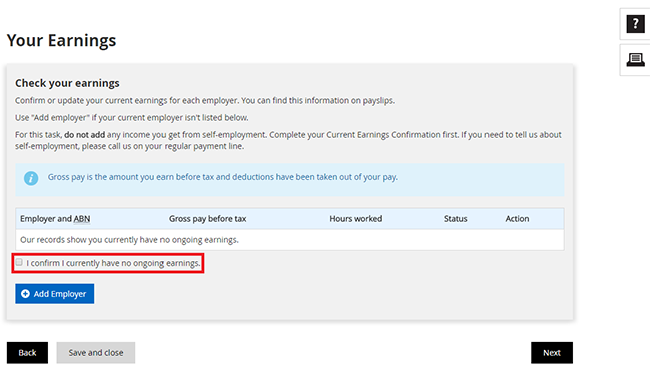Click the Employer and ABN column header
The width and height of the screenshot is (650, 371).
click(55, 218)
